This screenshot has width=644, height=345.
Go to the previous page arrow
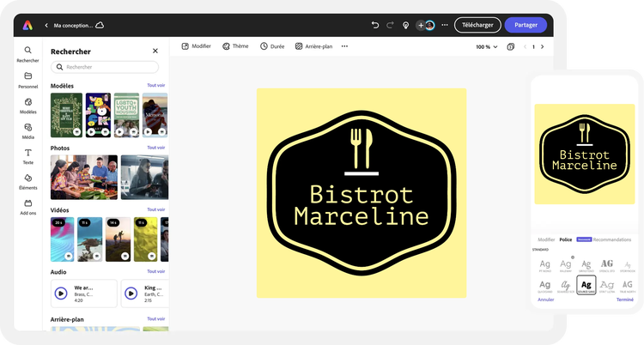525,47
